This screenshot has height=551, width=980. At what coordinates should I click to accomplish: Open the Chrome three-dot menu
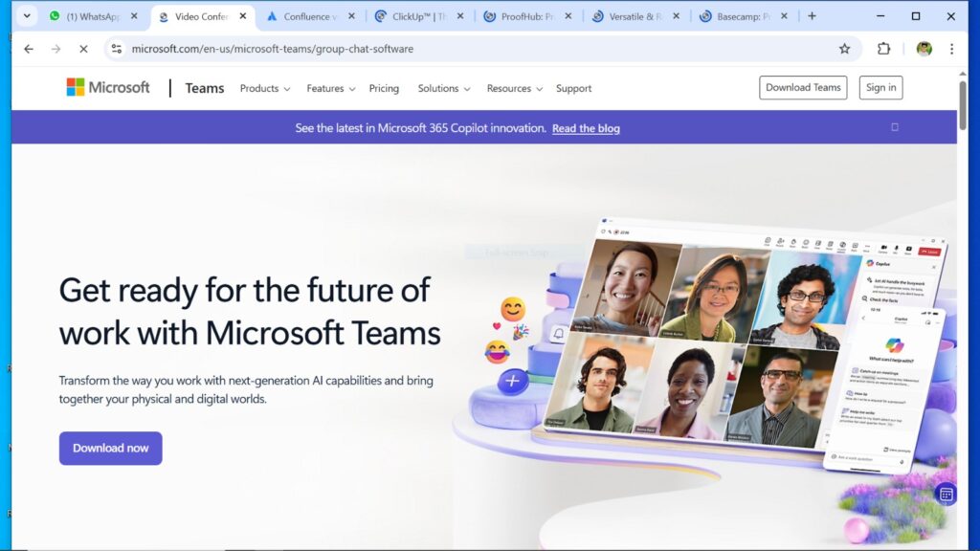click(x=952, y=49)
